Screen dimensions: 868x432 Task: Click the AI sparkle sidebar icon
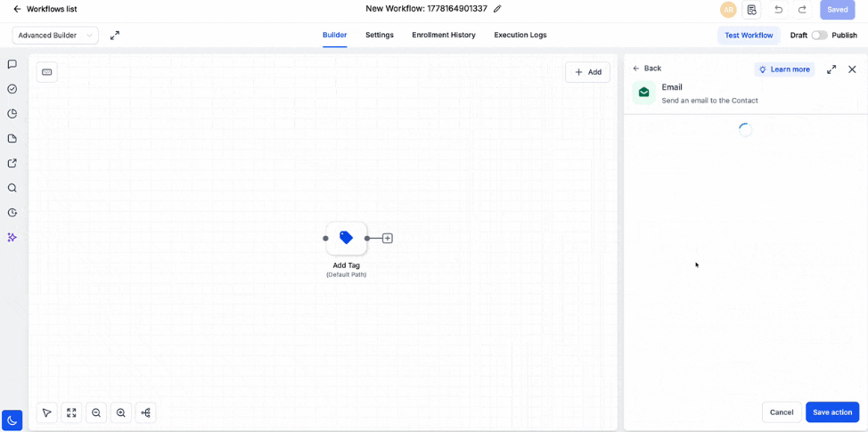(x=12, y=237)
